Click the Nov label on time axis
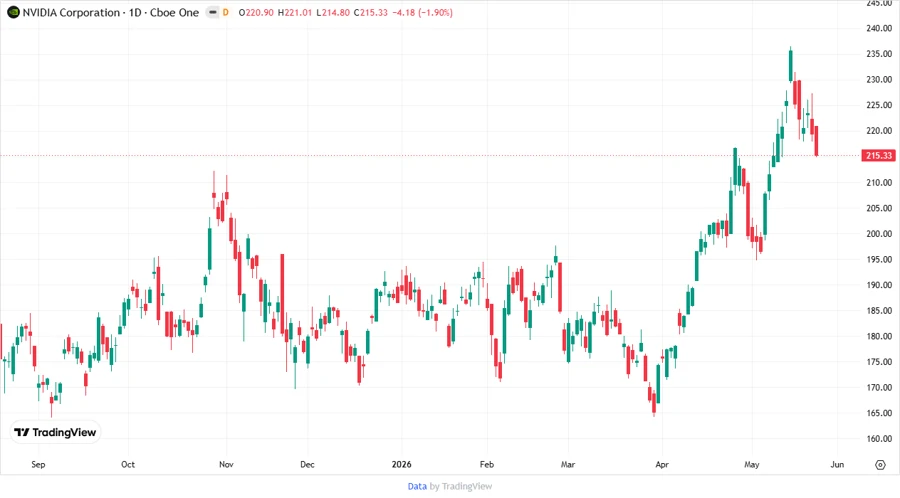The image size is (900, 498). 226,464
